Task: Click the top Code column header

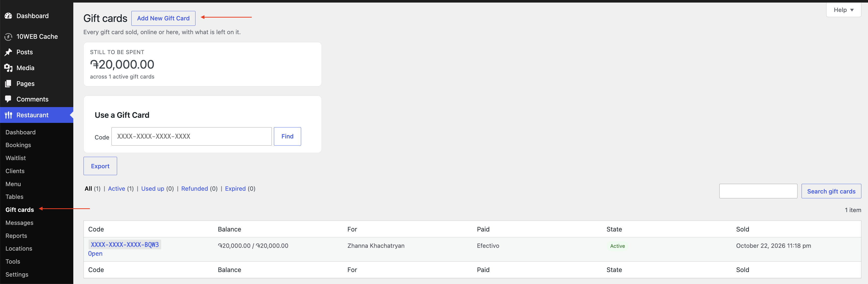Action: point(96,229)
